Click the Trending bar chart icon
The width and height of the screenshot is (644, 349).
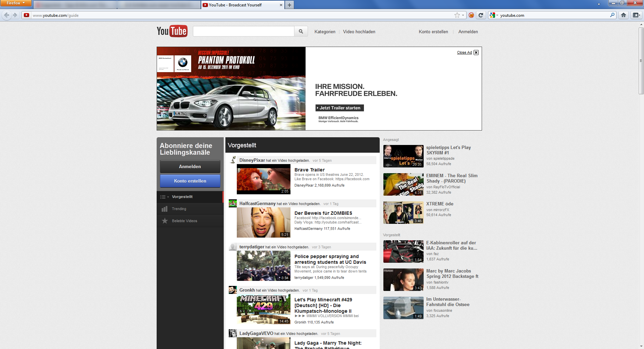click(164, 209)
